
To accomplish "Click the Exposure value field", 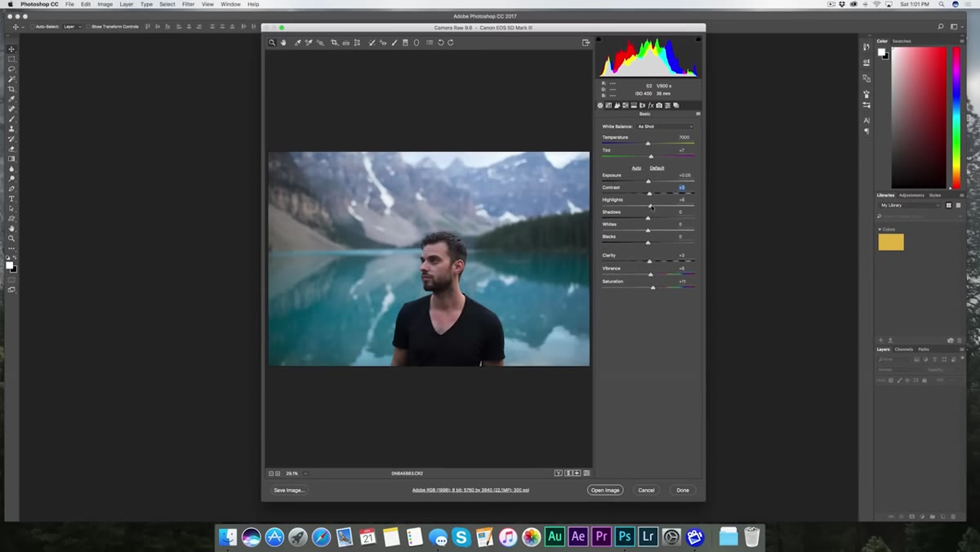I will (684, 176).
